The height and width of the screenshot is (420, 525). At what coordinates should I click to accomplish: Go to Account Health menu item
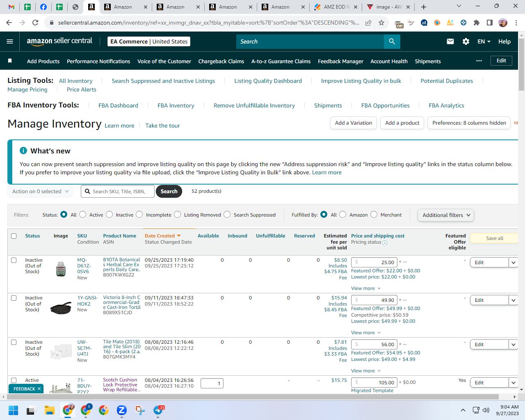click(x=389, y=61)
